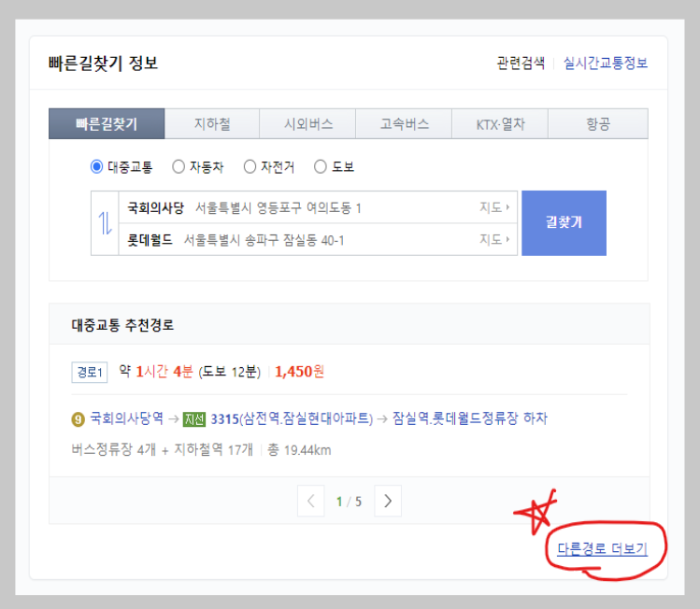The image size is (700, 609).
Task: Click the 1,450원 fare text
Action: (x=300, y=371)
